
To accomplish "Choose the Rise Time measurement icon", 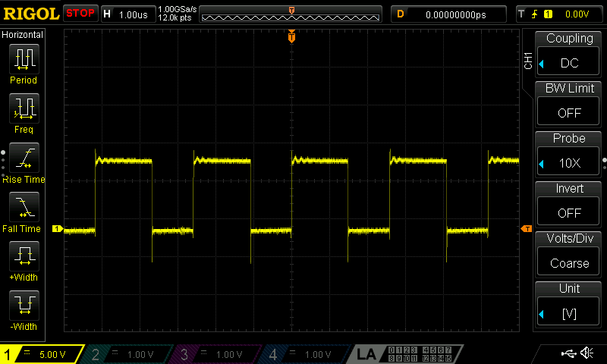I will coord(24,158).
